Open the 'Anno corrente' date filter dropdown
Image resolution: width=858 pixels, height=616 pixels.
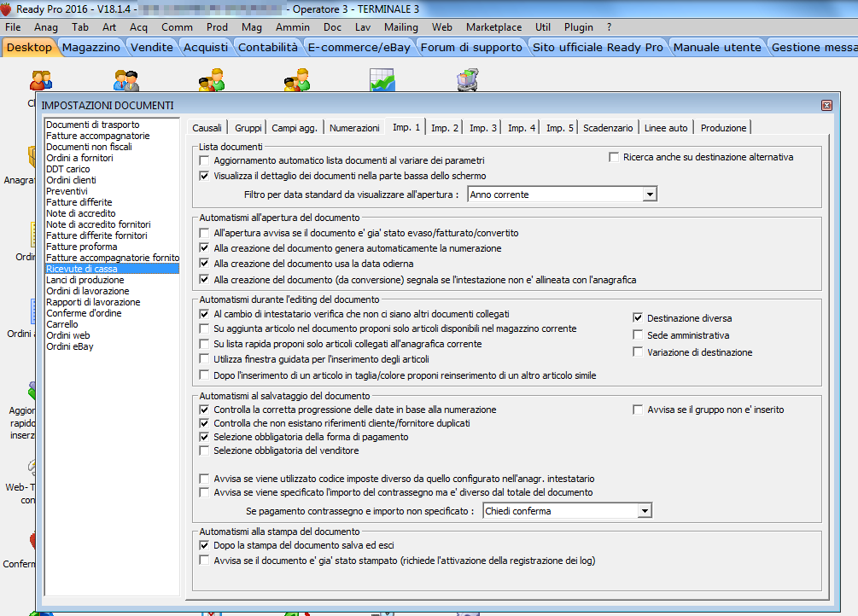[x=650, y=195]
